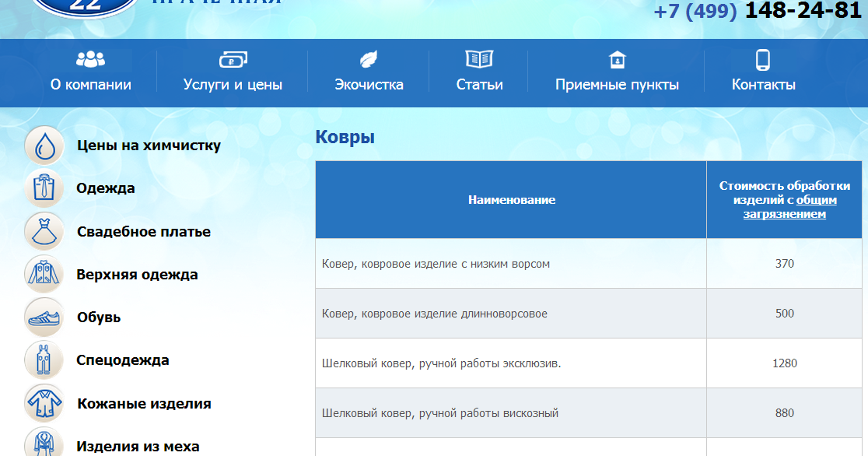Click the price cell 1280
This screenshot has height=456, width=868.
point(785,363)
